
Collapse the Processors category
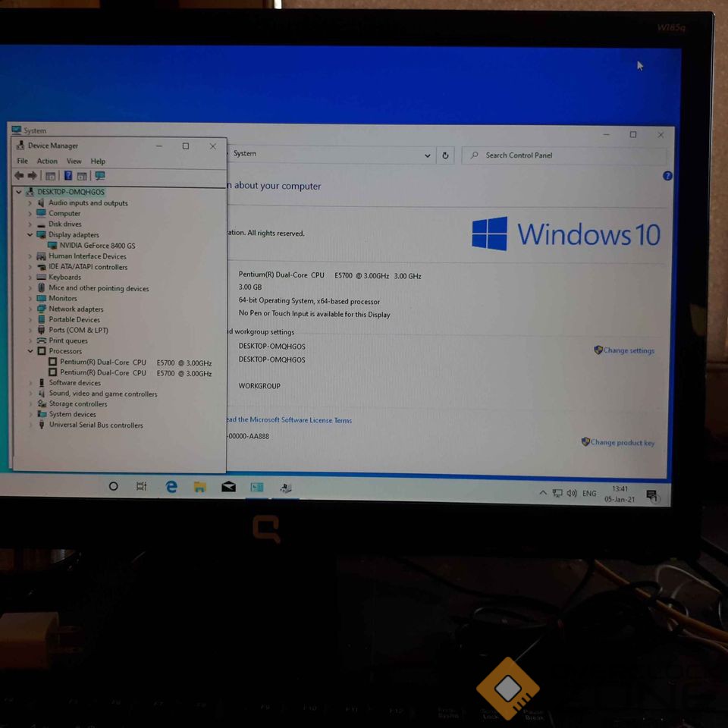[30, 351]
